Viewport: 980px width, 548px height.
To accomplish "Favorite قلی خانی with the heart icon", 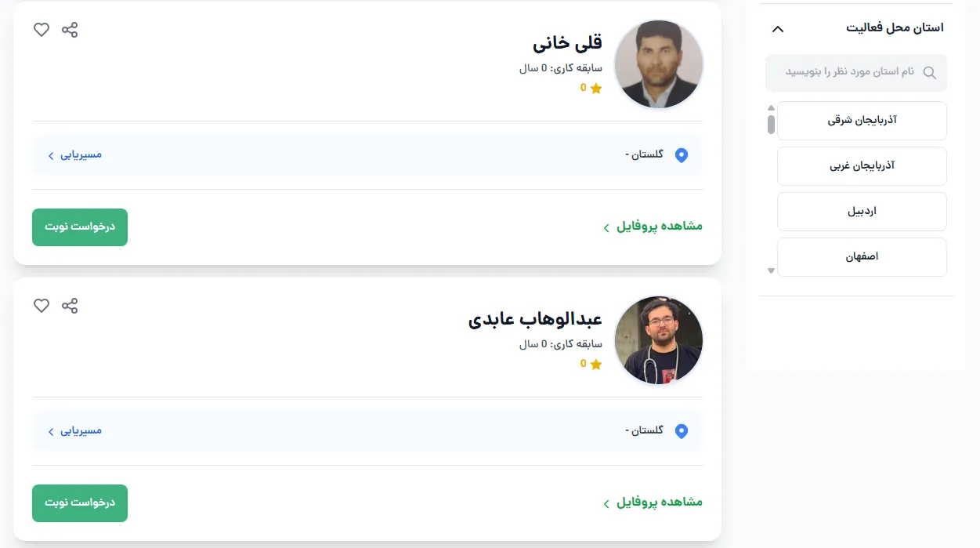I will [42, 30].
